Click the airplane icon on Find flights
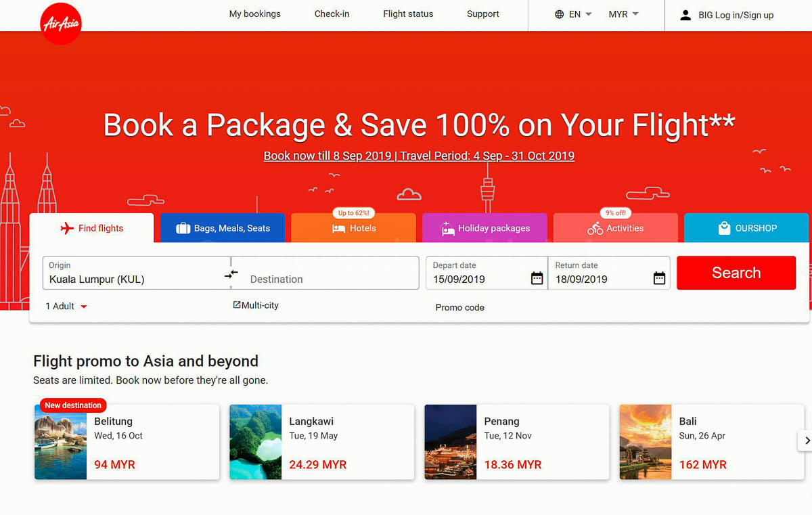Viewport: 812px width, 515px height. (x=67, y=228)
